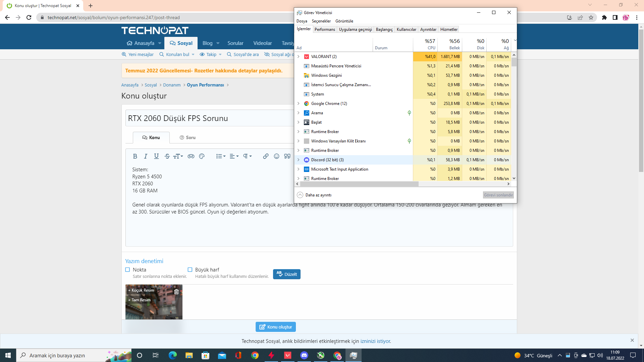
Task: Toggle bold formatting in the editor
Action: [135, 156]
